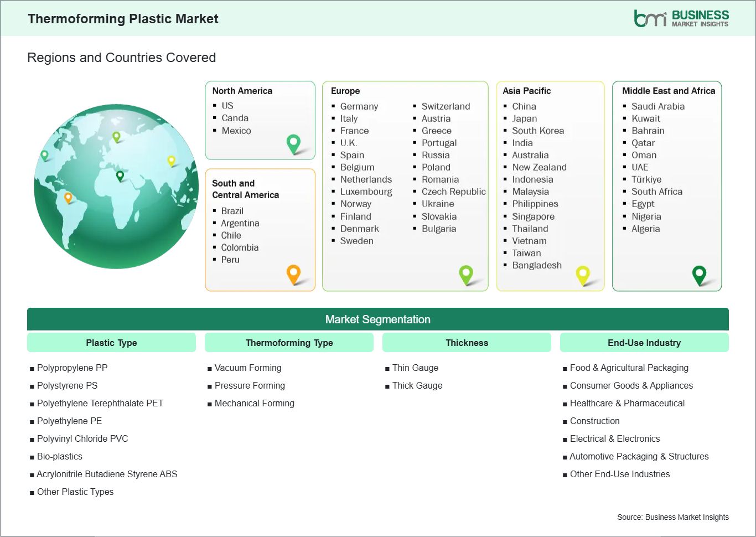Select the Plastic Type segment header
This screenshot has width=756, height=537.
click(x=111, y=343)
